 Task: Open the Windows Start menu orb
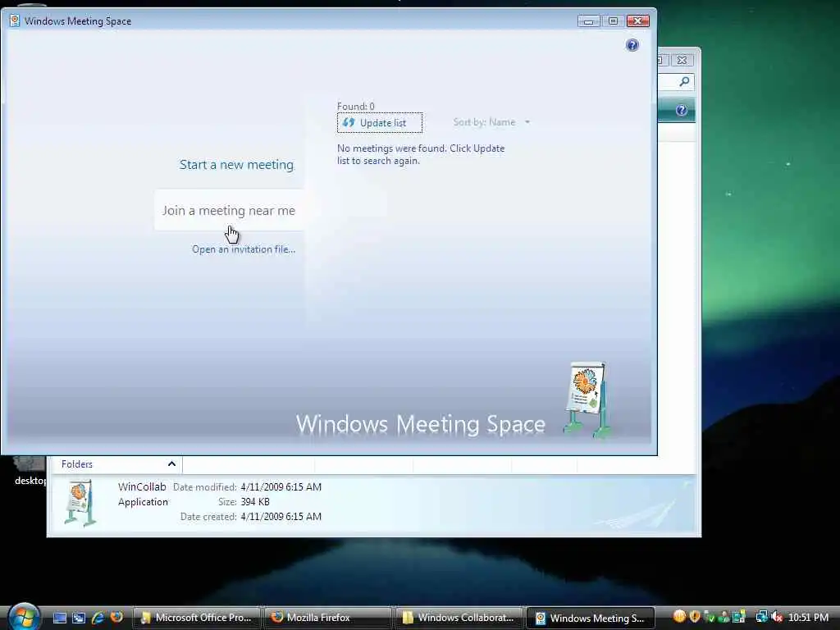[x=24, y=616]
